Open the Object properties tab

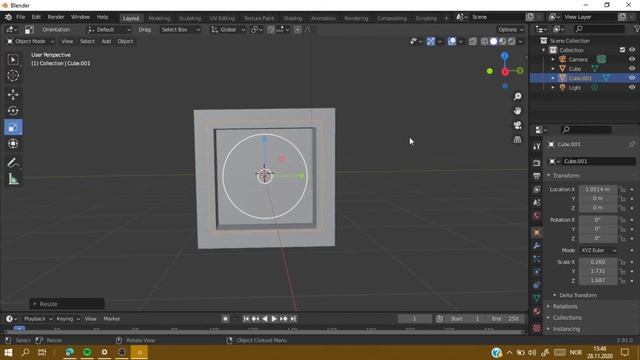(x=536, y=232)
